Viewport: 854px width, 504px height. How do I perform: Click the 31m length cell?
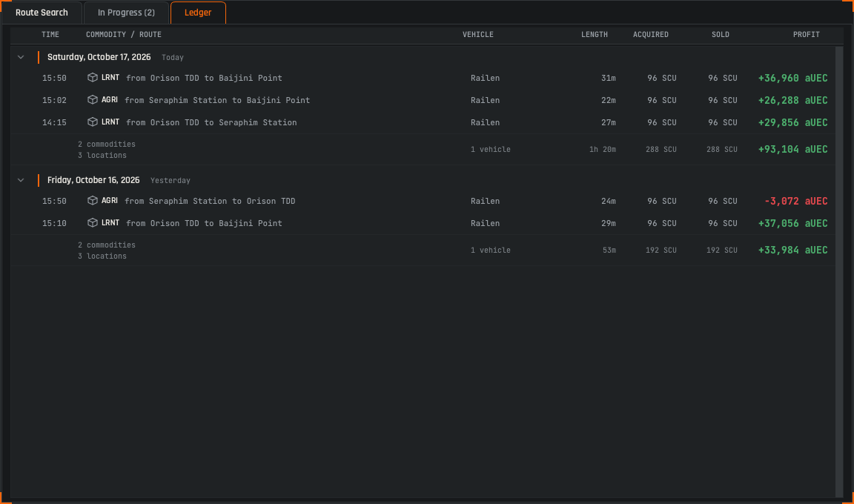tap(609, 78)
